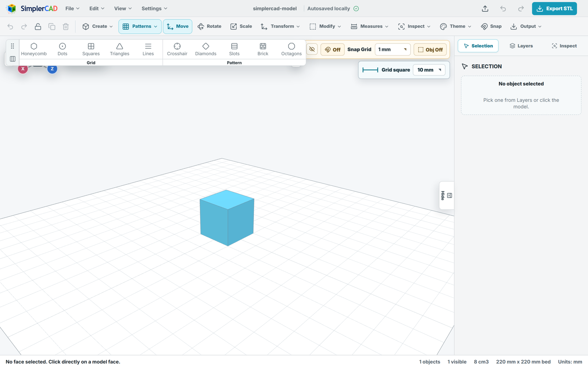Select the Dots grid pattern

click(62, 49)
